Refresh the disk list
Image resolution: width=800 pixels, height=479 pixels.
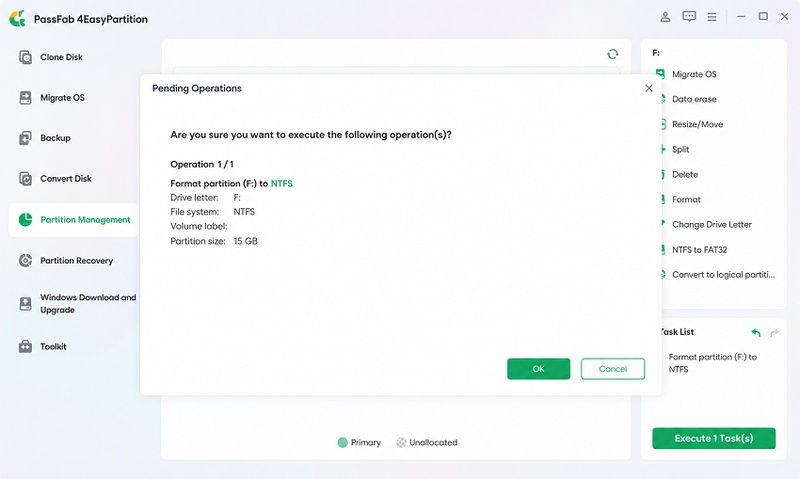click(613, 54)
